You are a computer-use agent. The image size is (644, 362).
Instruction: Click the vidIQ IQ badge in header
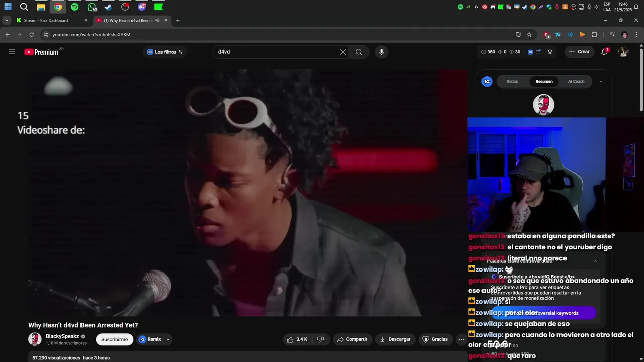click(x=530, y=52)
